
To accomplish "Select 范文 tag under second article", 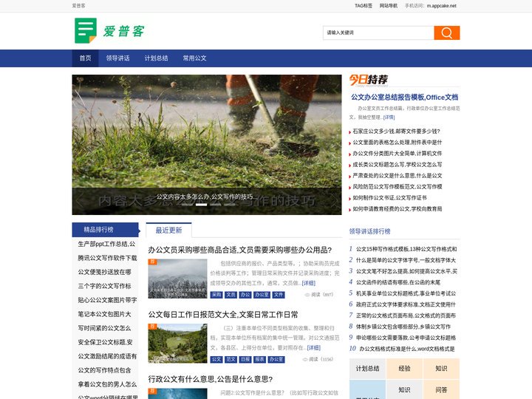I will [x=231, y=359].
